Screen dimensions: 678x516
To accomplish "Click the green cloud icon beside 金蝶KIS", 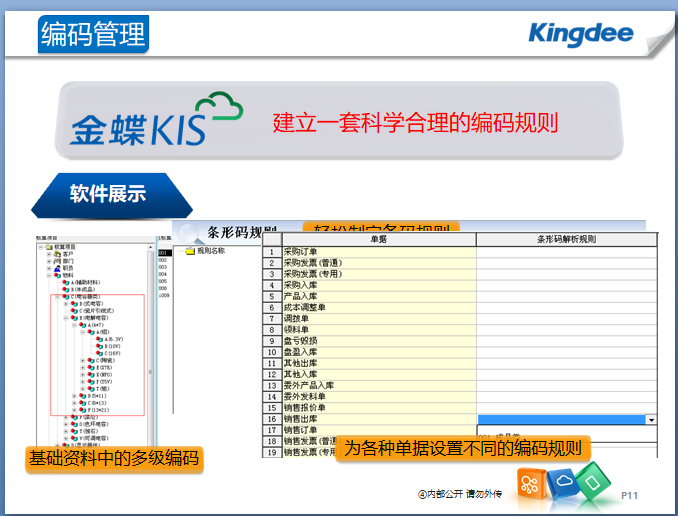I will [x=219, y=109].
